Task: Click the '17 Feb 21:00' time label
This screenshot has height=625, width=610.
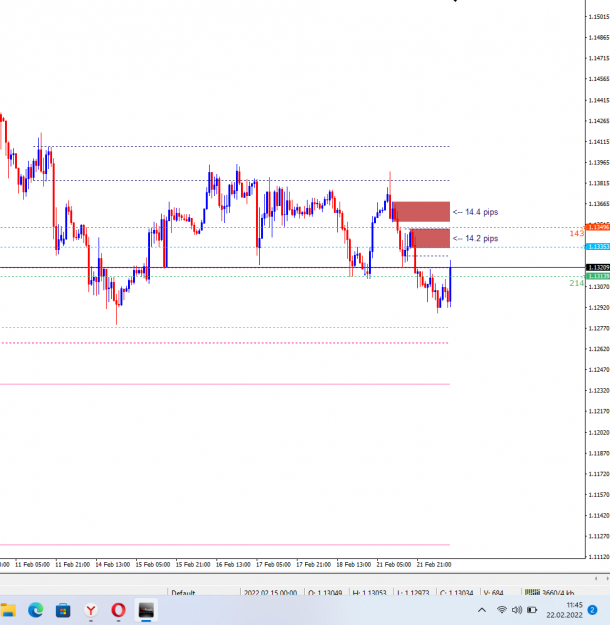Action: 313,564
